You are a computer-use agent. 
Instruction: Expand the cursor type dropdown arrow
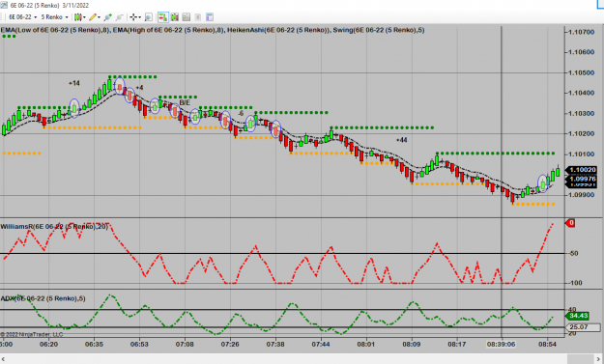pos(139,17)
